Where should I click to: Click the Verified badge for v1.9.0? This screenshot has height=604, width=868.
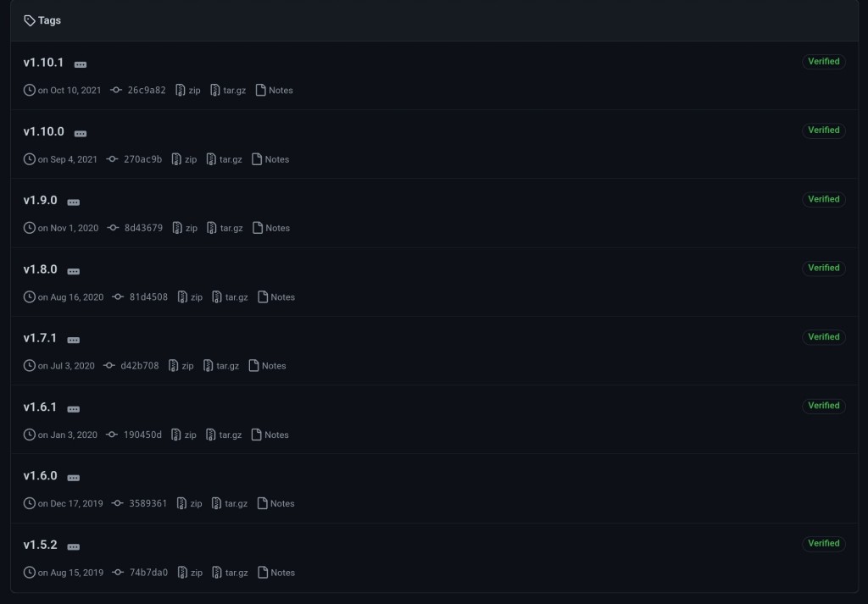click(x=824, y=199)
